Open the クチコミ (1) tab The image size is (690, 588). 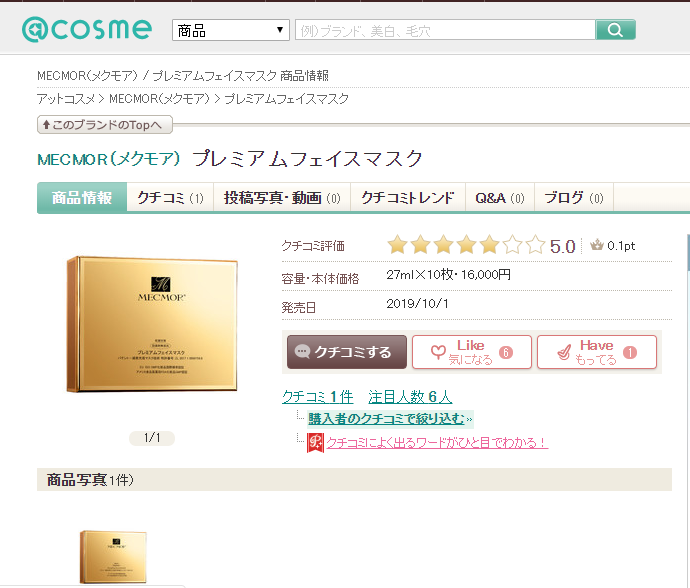170,198
